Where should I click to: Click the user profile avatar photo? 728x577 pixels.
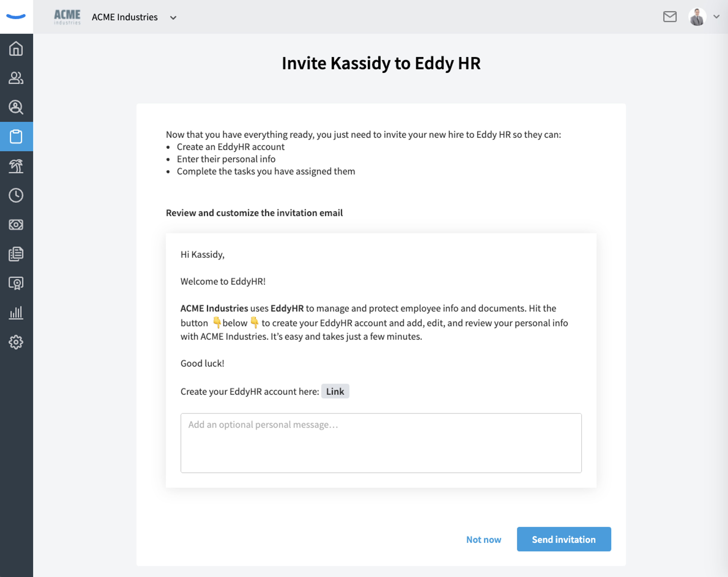[697, 16]
